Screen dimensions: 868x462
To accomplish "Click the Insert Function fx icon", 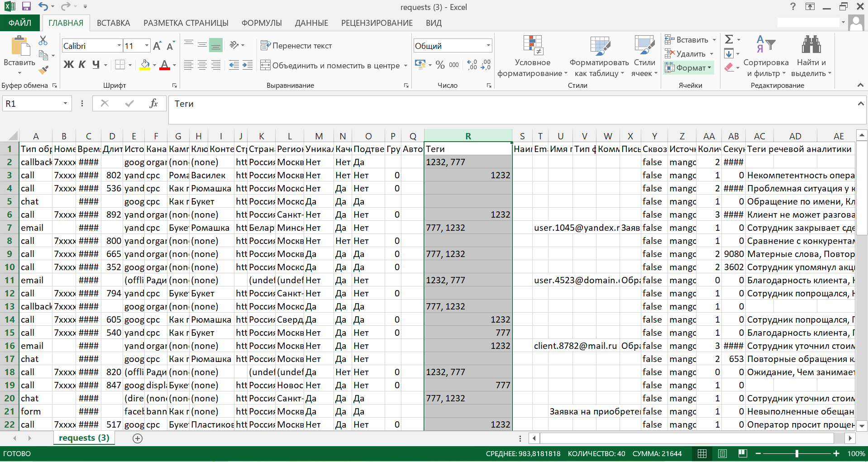I will click(154, 104).
